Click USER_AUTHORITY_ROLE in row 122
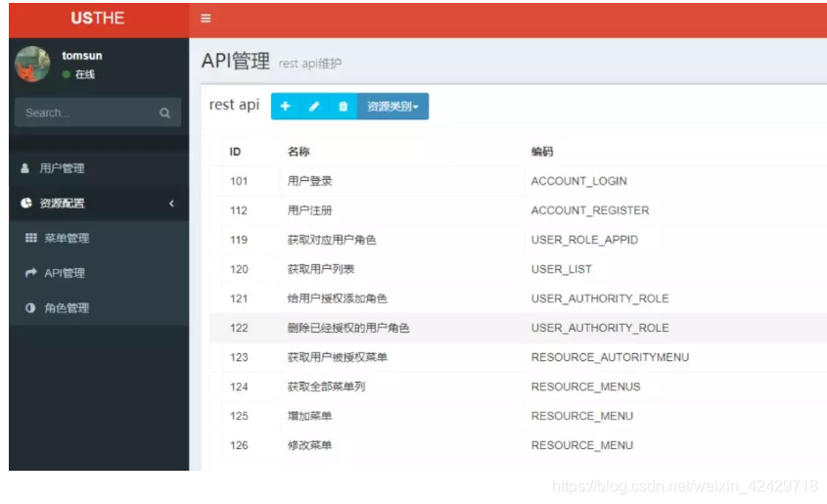Screen dimensions: 827x504 (x=600, y=328)
